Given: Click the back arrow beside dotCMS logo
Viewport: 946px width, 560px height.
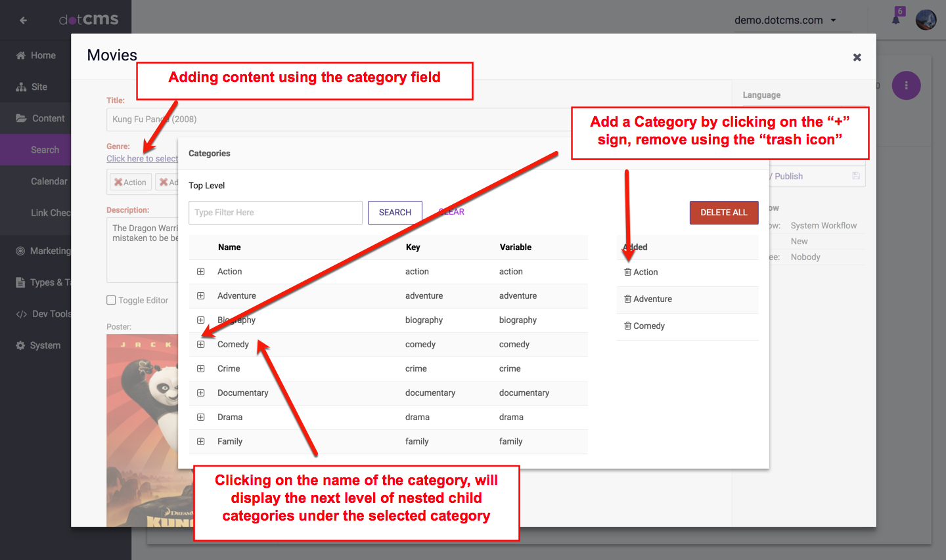Looking at the screenshot, I should click(x=24, y=20).
